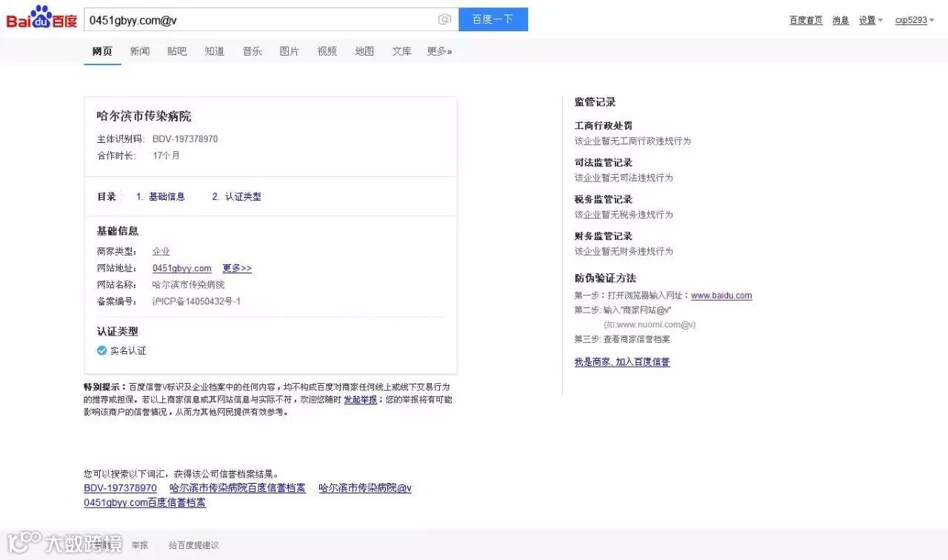
Task: Click the 实名认证 verified badge icon
Action: tap(101, 350)
